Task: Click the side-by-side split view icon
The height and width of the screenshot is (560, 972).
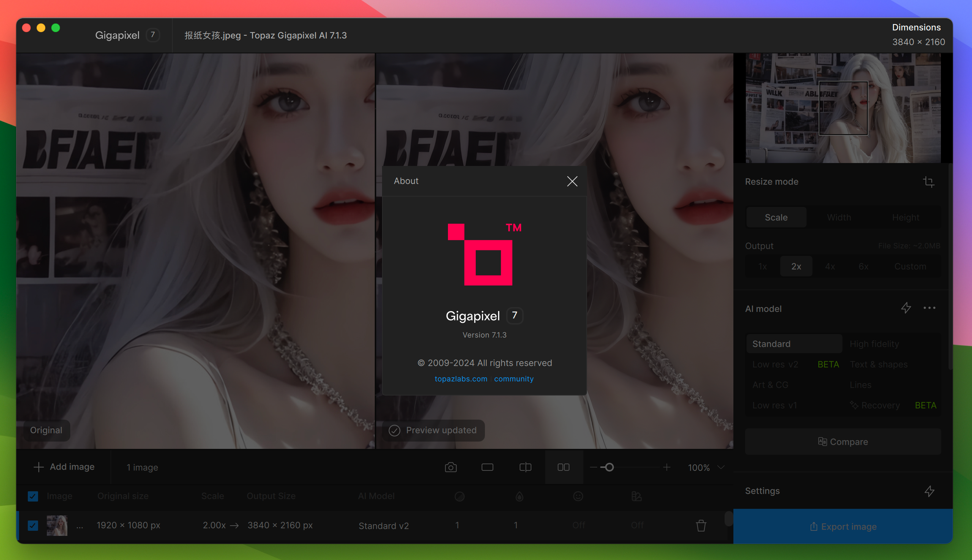Action: [x=562, y=467]
